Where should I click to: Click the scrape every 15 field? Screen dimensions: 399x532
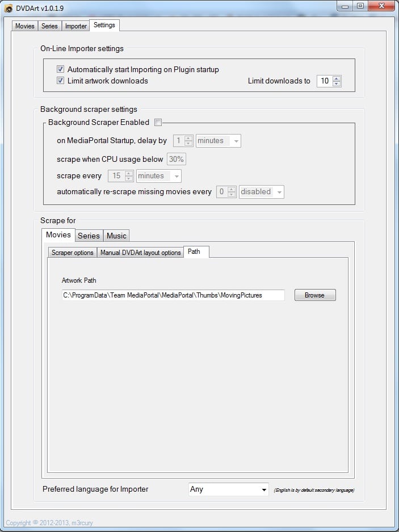pos(116,176)
